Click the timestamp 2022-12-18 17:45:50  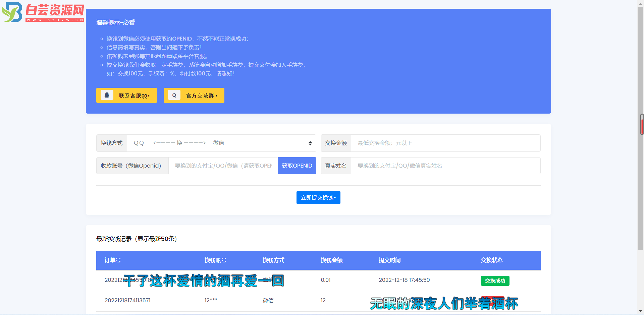[x=404, y=280]
